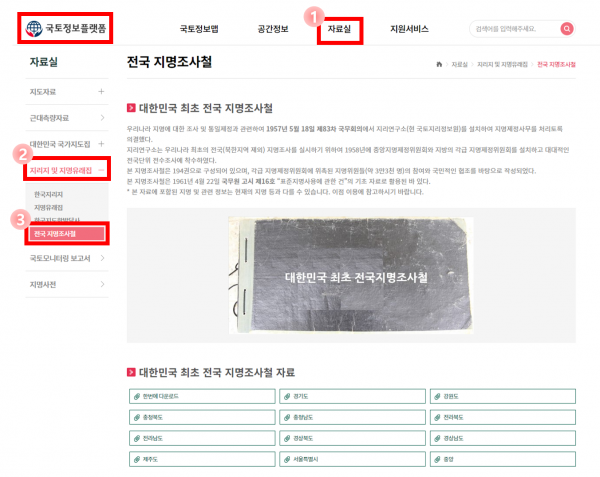
Task: Click the 전국지명조사철 book cover image
Action: pos(351,275)
